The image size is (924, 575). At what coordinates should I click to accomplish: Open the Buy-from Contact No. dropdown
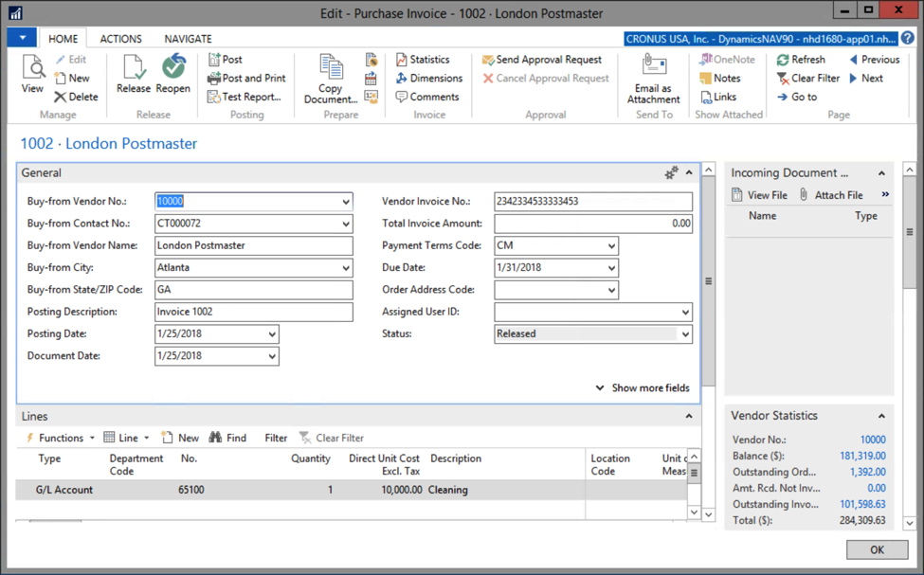click(x=346, y=224)
